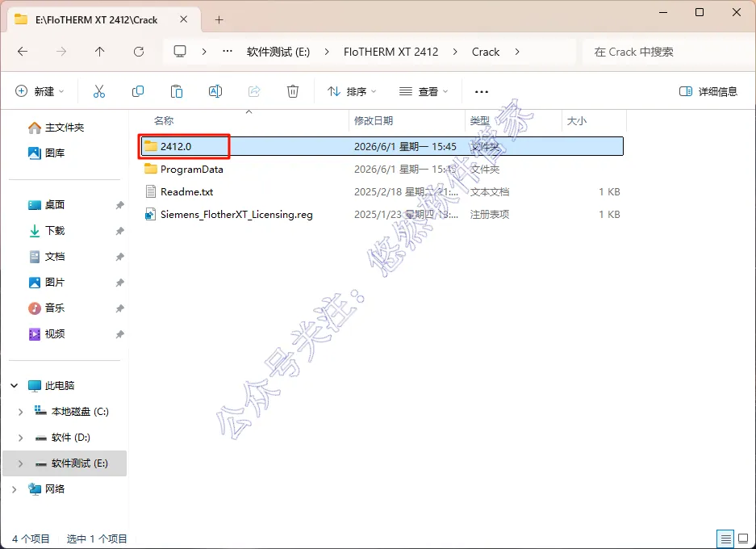Screen dimensions: 756x549
Task: Expand chevron after Crack in address bar
Action: (x=517, y=52)
